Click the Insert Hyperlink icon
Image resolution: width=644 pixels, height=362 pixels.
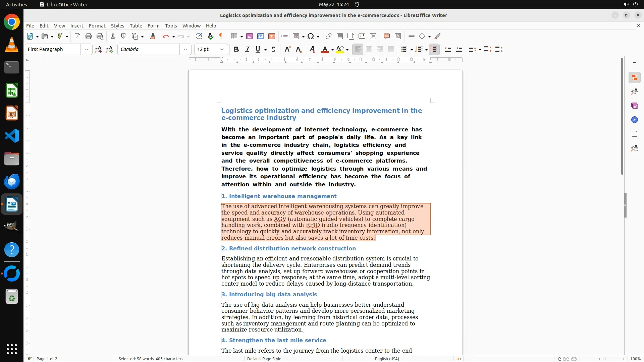(328, 37)
